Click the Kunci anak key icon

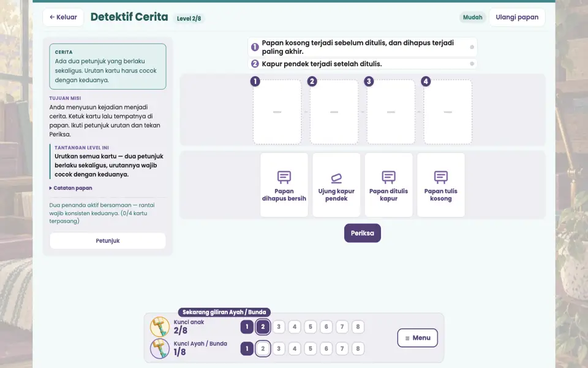pos(160,326)
